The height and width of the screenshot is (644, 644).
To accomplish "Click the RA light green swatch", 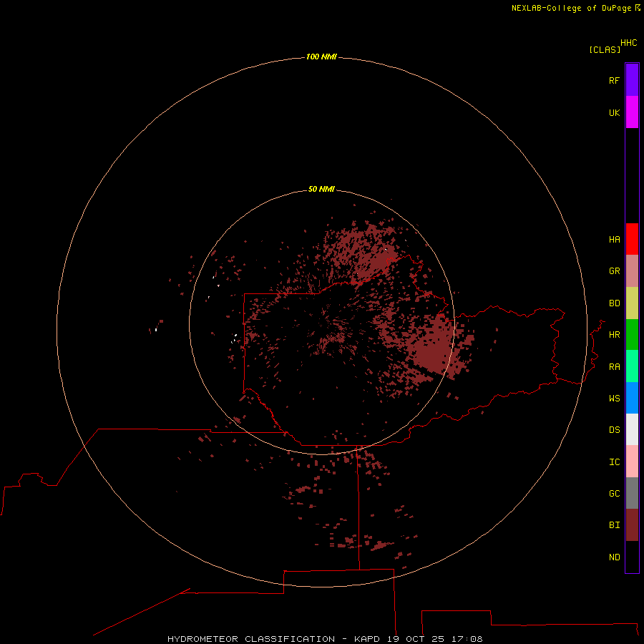I will 632,366.
